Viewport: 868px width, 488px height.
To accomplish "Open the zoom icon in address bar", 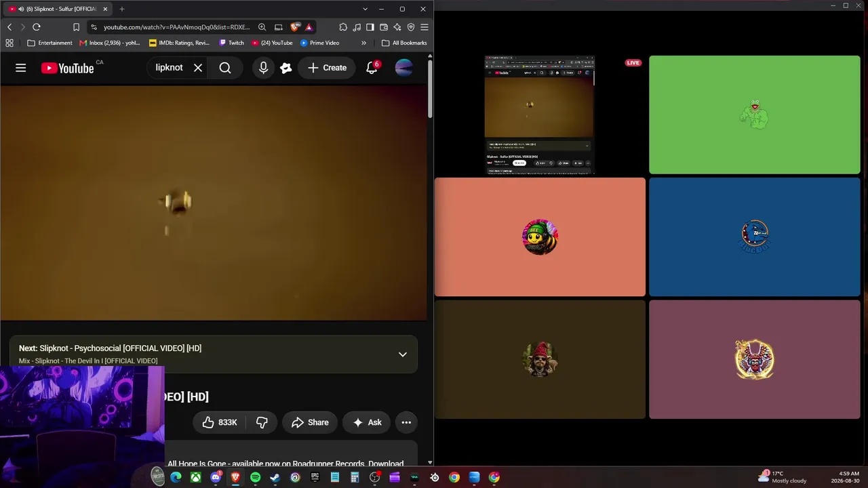I will coord(262,27).
